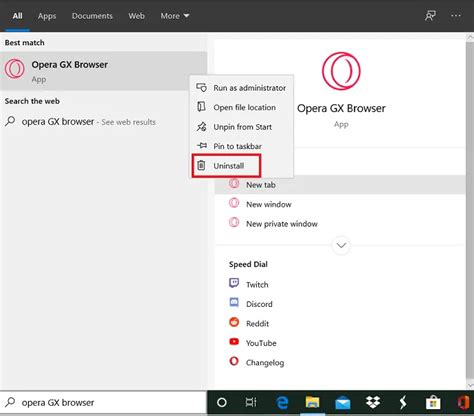Click the large Opera GX logo
Image resolution: width=474 pixels, height=416 pixels.
pyautogui.click(x=341, y=71)
